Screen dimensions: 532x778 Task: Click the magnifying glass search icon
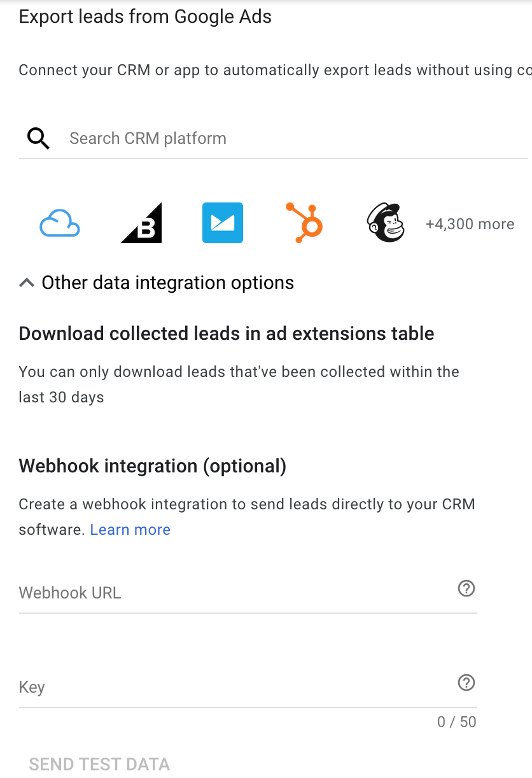[38, 138]
